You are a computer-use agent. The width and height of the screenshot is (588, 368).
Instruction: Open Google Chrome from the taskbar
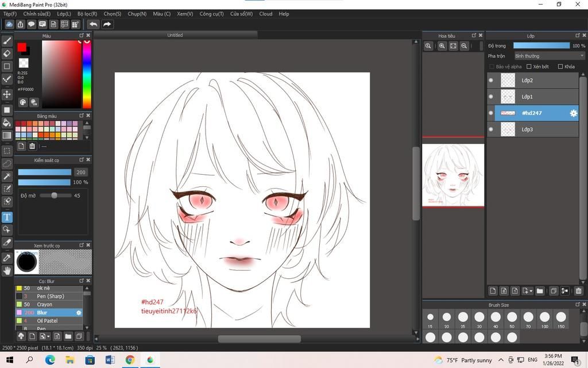pyautogui.click(x=130, y=360)
